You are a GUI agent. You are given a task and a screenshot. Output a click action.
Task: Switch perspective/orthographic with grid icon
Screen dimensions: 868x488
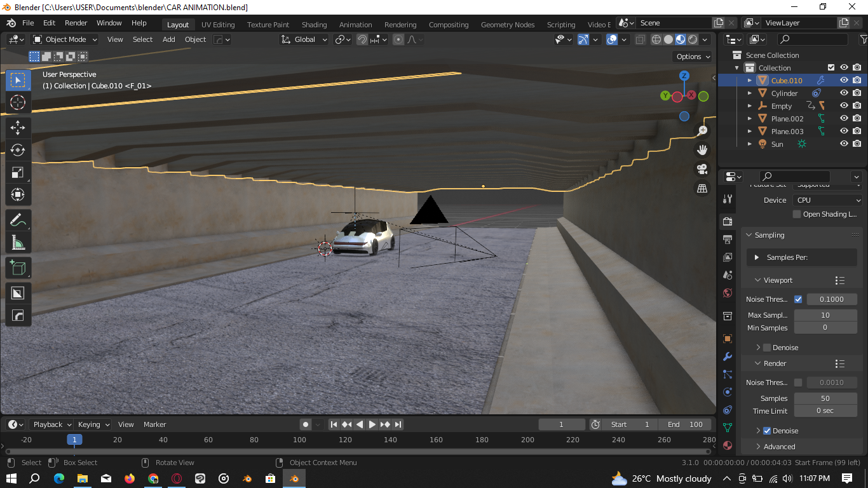coord(702,189)
